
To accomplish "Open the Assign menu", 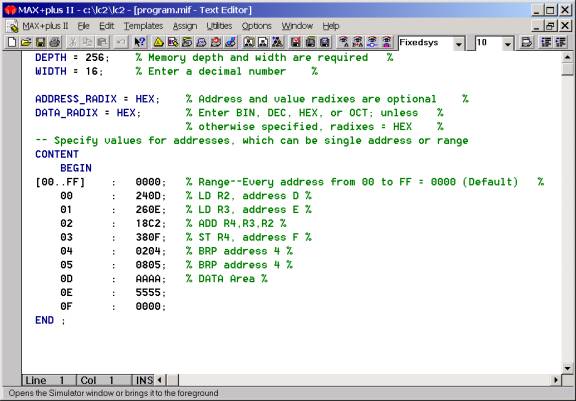I will pos(185,26).
